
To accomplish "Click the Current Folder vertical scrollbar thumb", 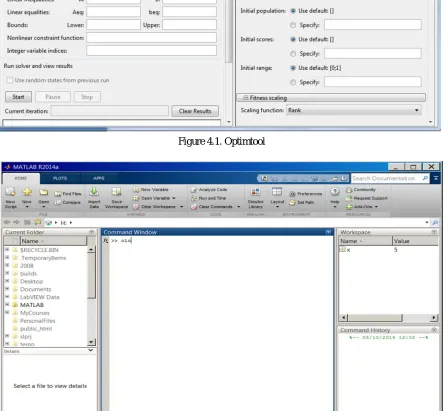I will click(x=91, y=276).
